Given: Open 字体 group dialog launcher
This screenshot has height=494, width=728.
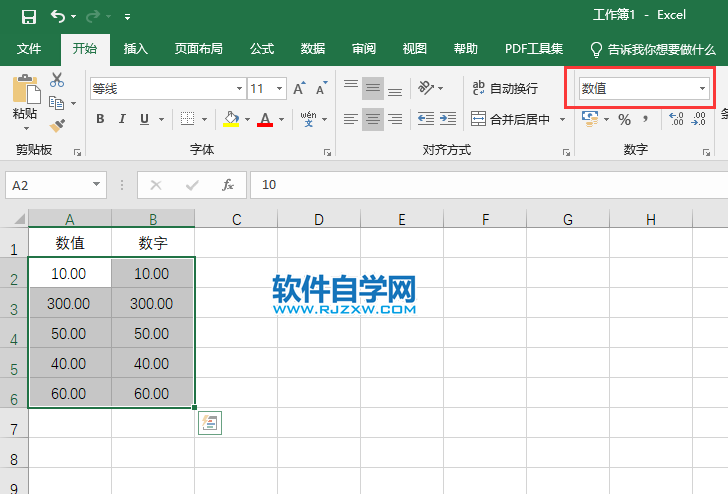Looking at the screenshot, I should point(327,152).
